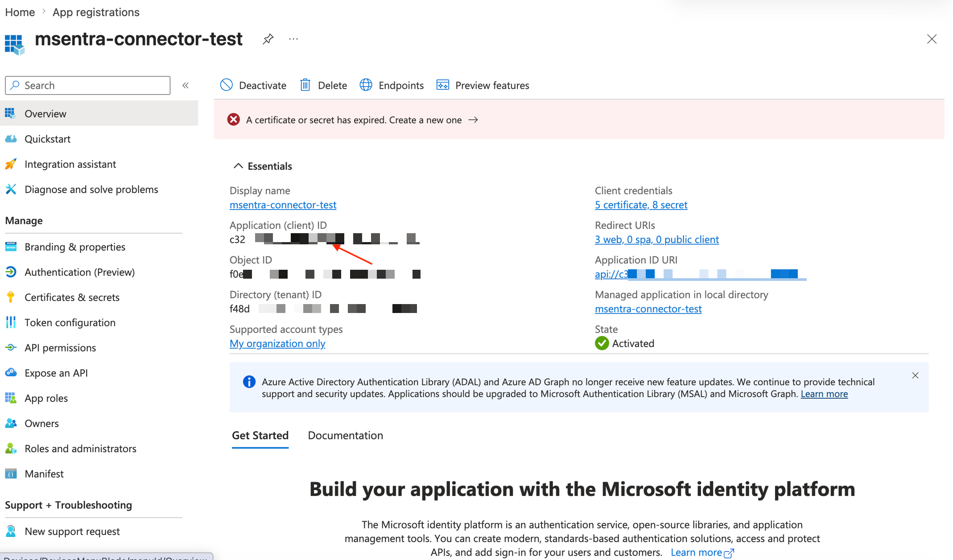Open the Integration assistant rocket icon

(11, 164)
